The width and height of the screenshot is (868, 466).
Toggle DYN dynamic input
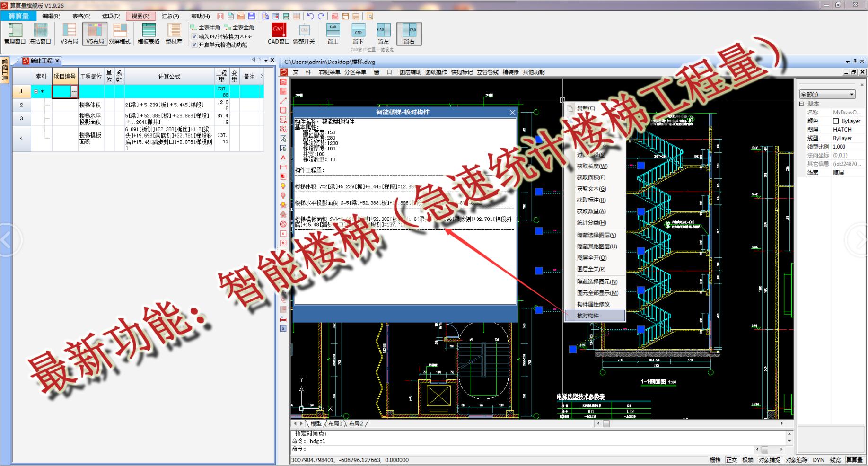(x=819, y=460)
